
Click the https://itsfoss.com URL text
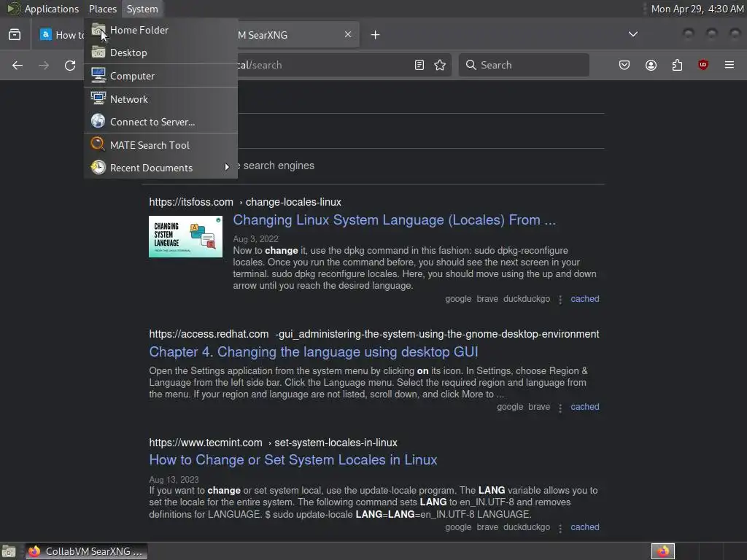191,203
